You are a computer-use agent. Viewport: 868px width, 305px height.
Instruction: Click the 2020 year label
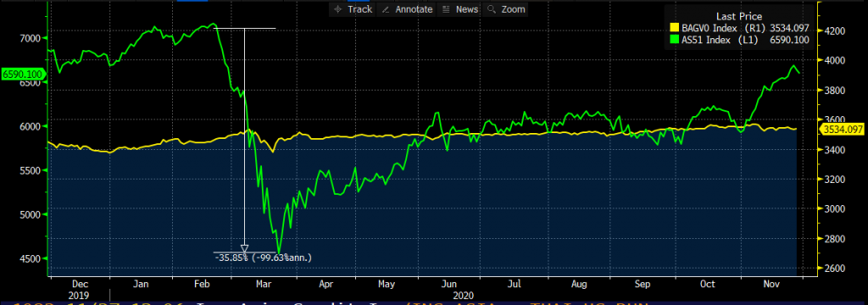[464, 296]
